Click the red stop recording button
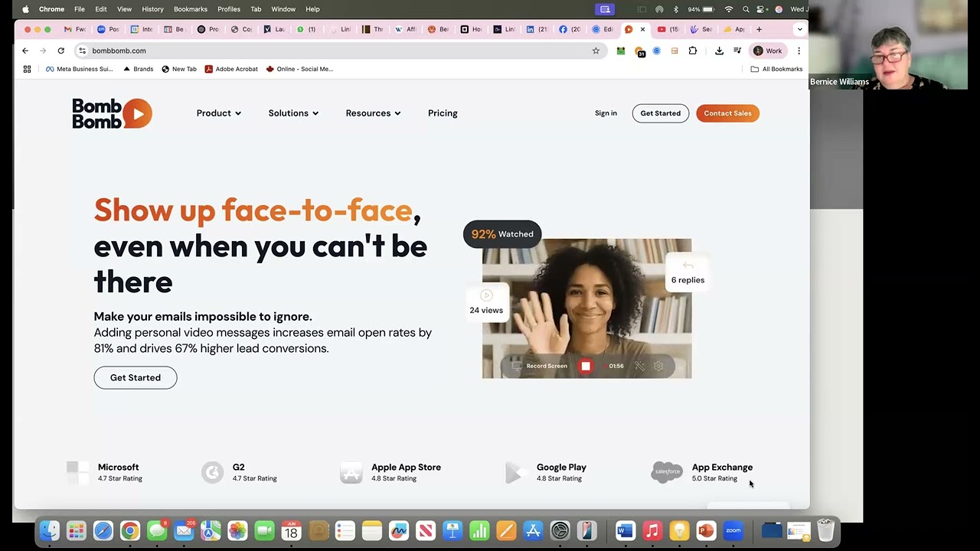 click(586, 366)
